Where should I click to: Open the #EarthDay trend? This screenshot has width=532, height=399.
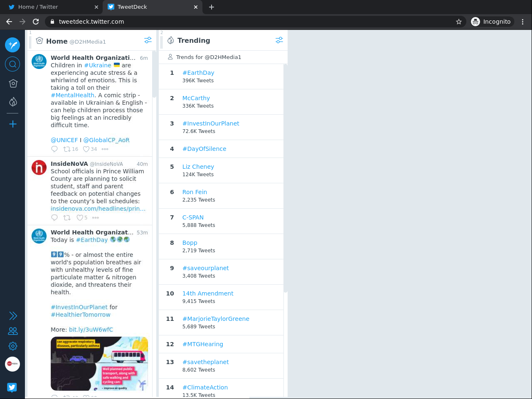click(x=198, y=73)
